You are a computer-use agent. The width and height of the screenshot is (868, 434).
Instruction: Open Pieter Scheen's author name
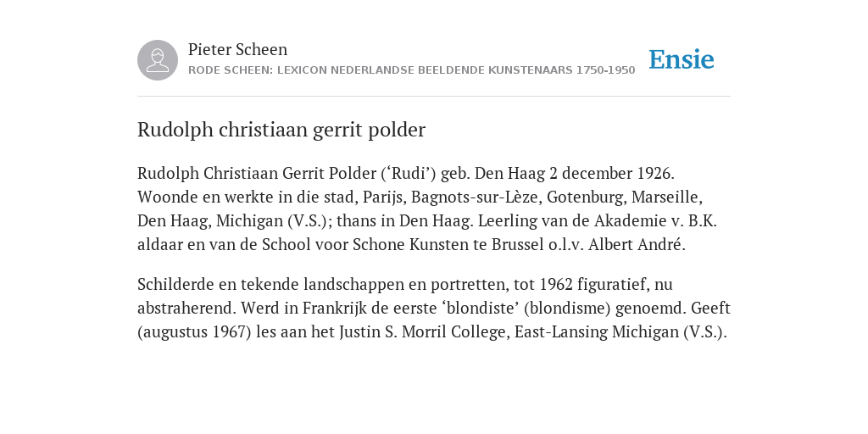[237, 49]
